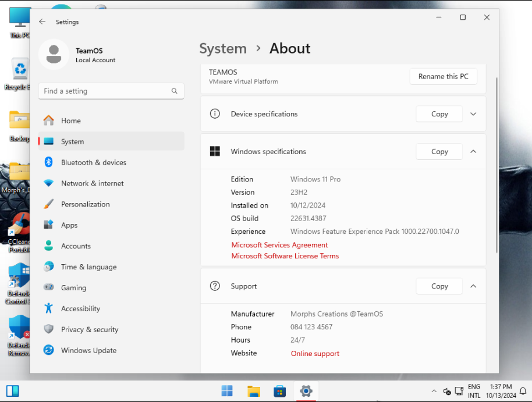This screenshot has height=402, width=532.
Task: Open File Explorer from the taskbar
Action: [x=253, y=391]
